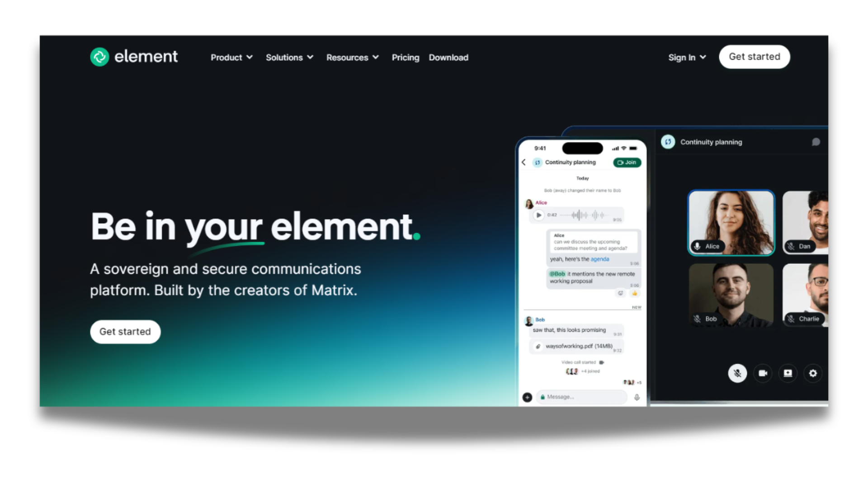The image size is (868, 488).
Task: Click the settings gear icon in call
Action: tap(812, 373)
